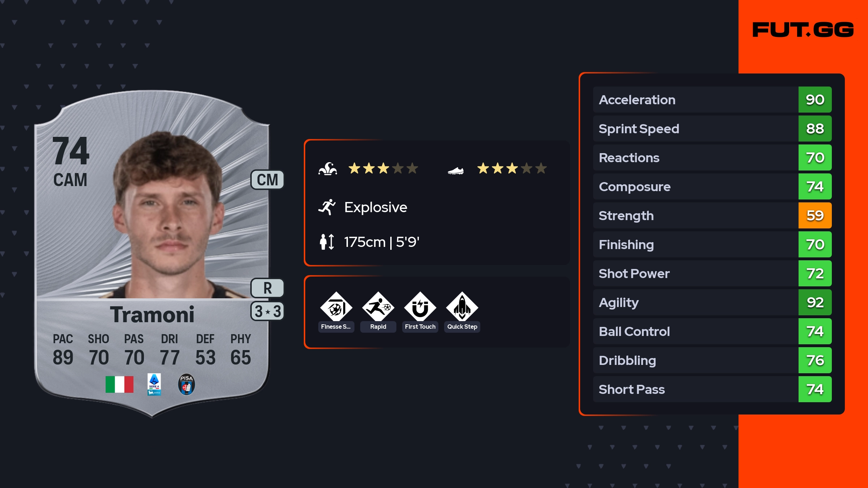Click the Explosive running figure icon
Viewport: 868px width, 488px height.
coord(327,207)
